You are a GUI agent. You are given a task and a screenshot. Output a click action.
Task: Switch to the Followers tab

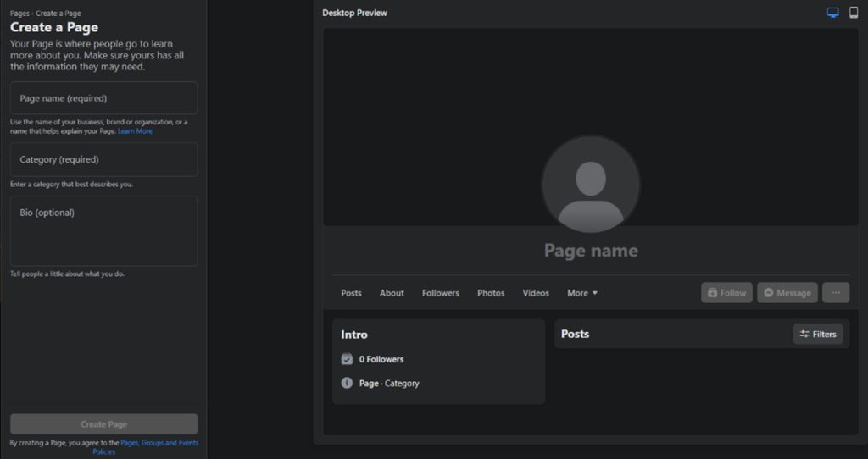441,293
